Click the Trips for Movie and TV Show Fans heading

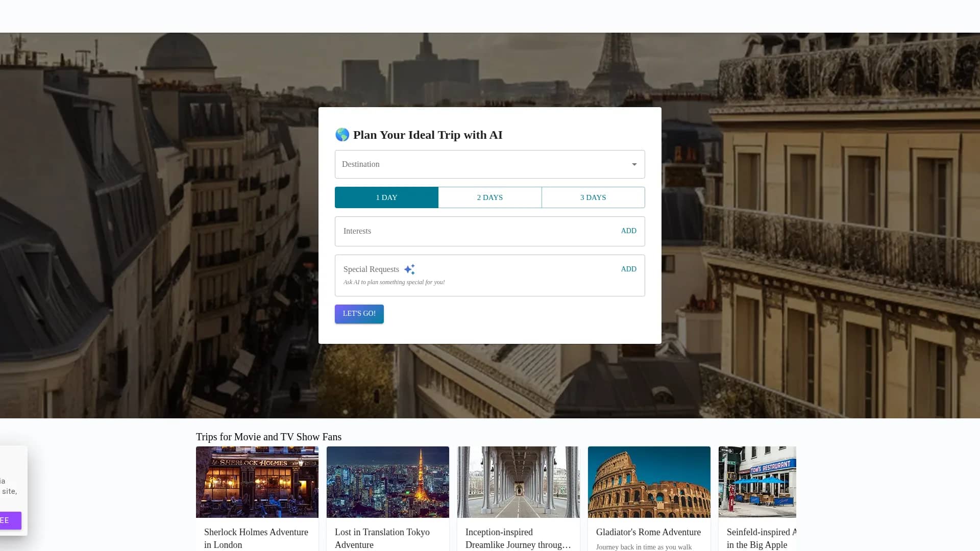click(x=268, y=437)
